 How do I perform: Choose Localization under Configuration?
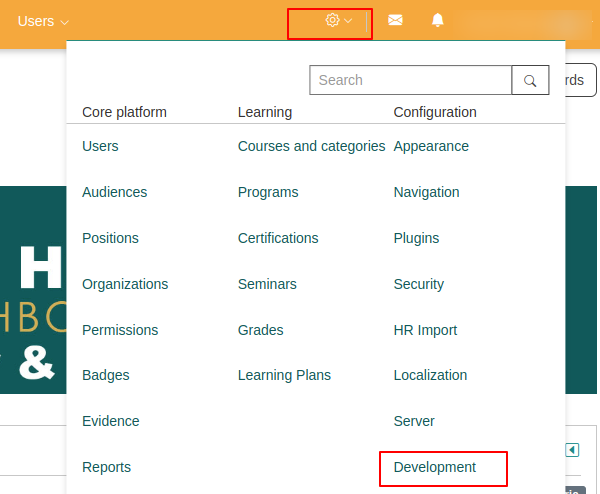click(430, 375)
